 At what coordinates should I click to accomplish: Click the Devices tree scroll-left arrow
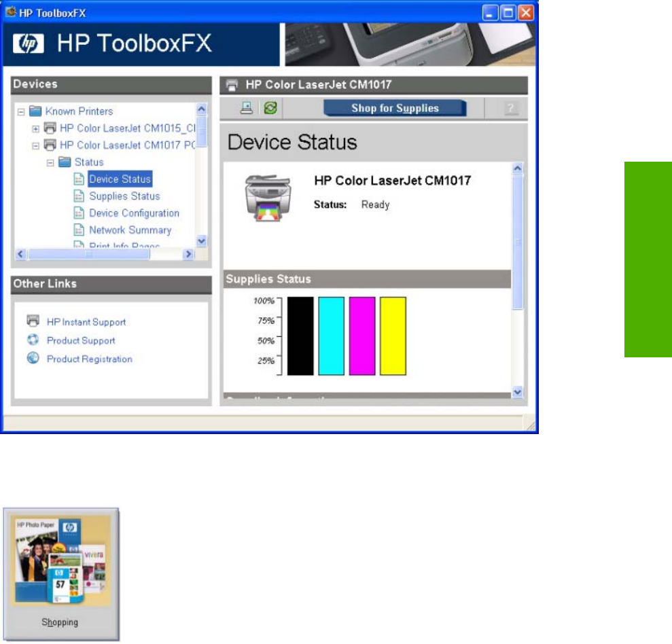[20, 254]
